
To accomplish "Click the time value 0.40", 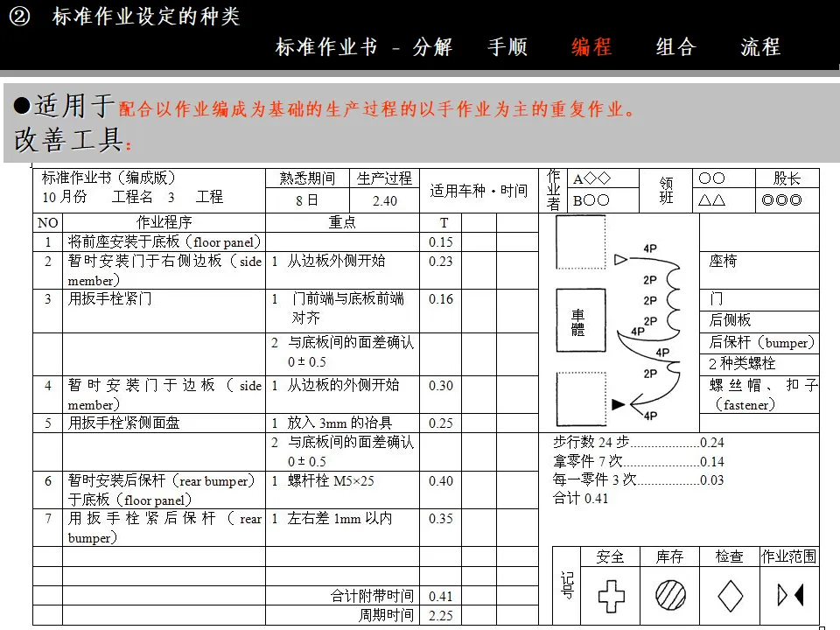I will (440, 481).
